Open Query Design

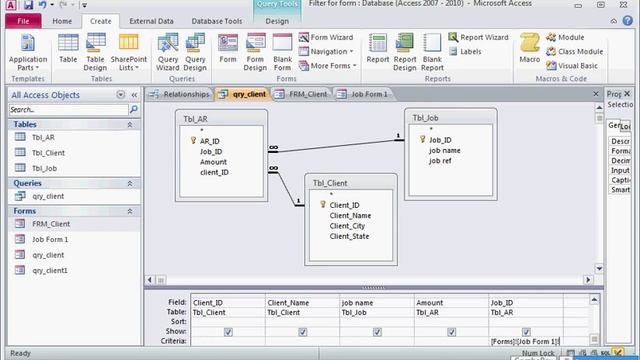[x=195, y=52]
